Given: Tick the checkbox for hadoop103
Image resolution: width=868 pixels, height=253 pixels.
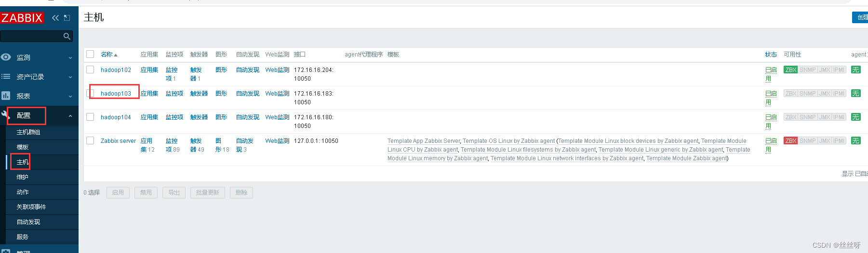Looking at the screenshot, I should coord(90,93).
